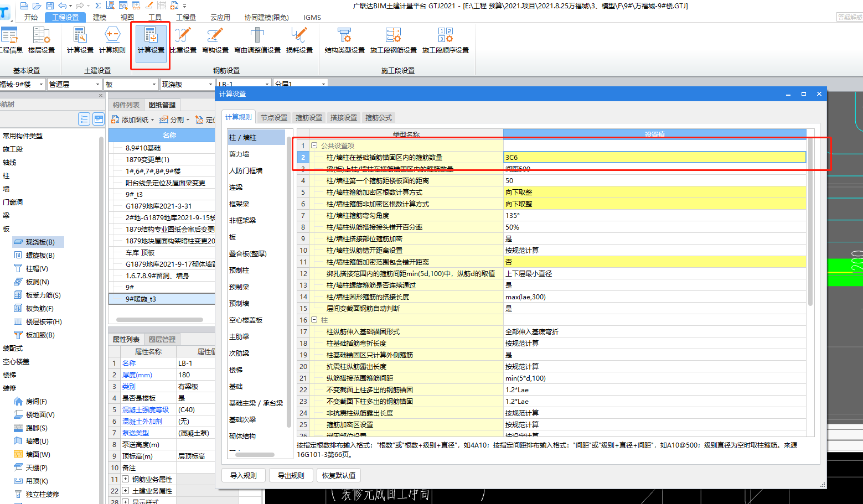Click the 添加图纸 icon
The height and width of the screenshot is (504, 863).
click(115, 119)
